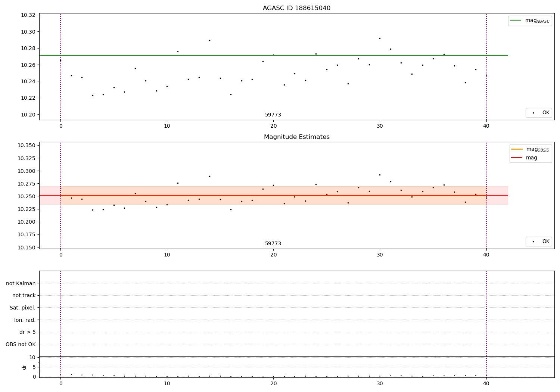Click the '10.300' y-axis tick label
Screen dimensions: 560x392
pyautogui.click(x=27, y=171)
